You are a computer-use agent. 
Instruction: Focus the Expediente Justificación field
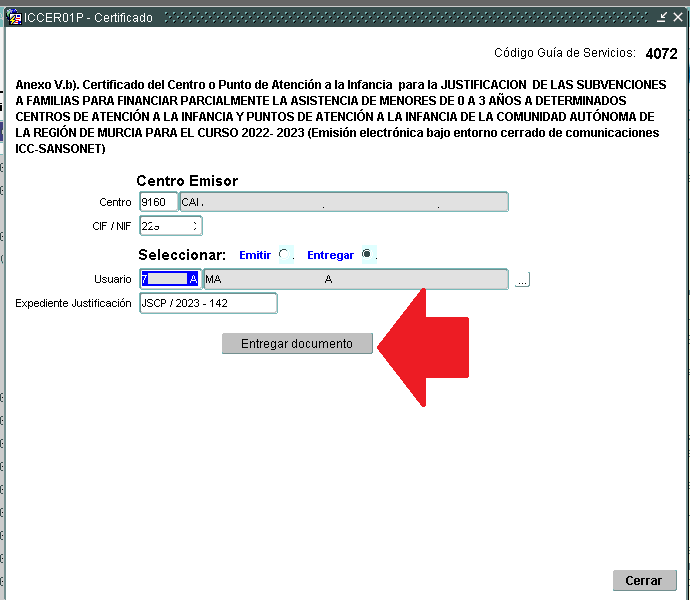[208, 303]
